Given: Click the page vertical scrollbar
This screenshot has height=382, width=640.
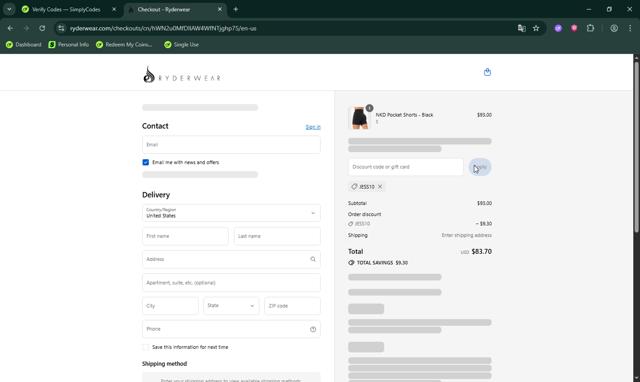Looking at the screenshot, I should click(636, 147).
